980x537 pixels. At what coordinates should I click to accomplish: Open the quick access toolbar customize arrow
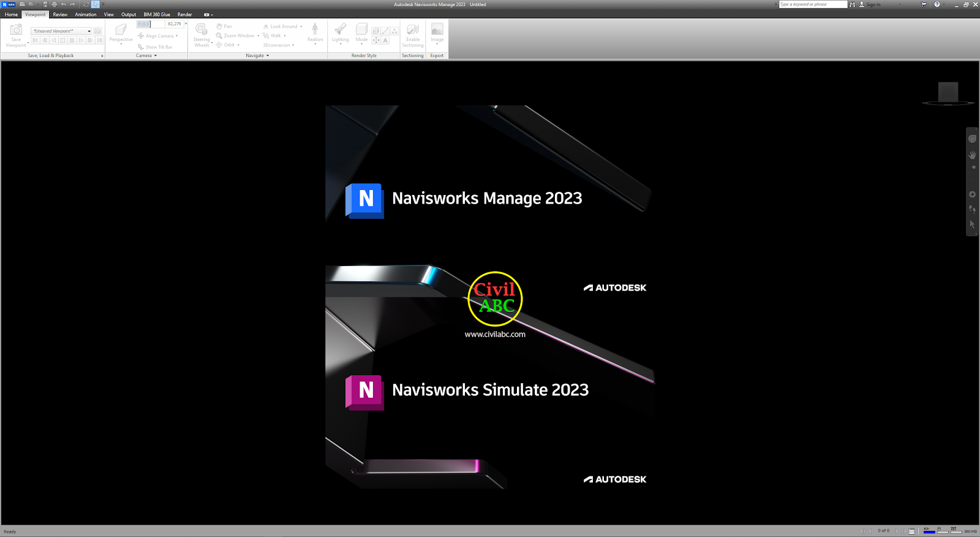pos(103,4)
